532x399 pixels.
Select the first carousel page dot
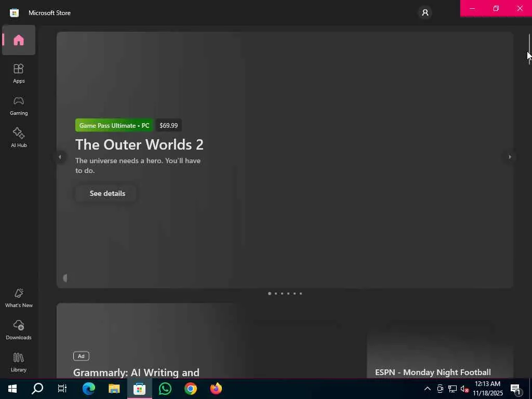pyautogui.click(x=270, y=294)
